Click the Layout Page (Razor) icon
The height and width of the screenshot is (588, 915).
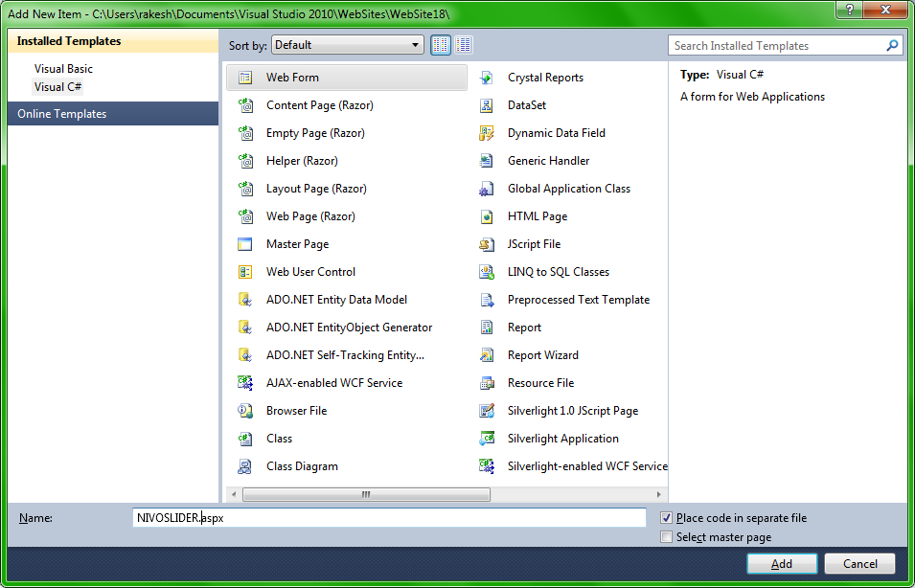point(245,189)
